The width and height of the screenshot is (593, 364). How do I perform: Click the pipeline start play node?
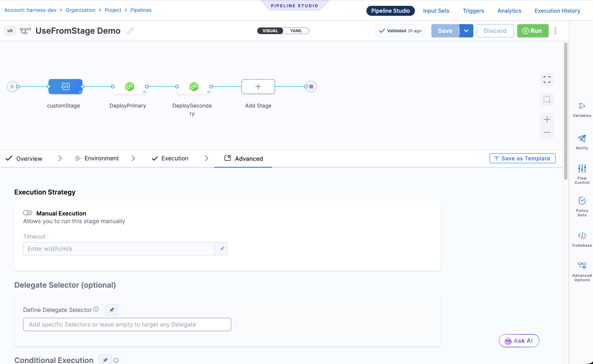tap(12, 87)
